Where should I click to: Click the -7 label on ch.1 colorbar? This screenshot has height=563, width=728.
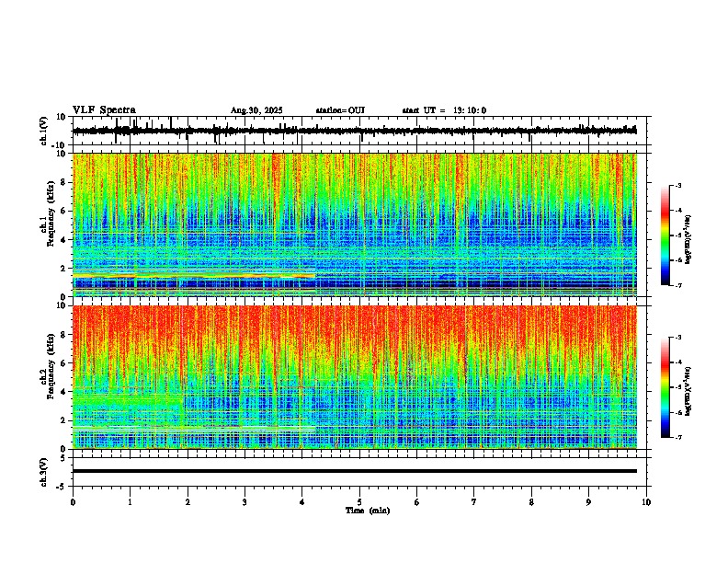[x=678, y=285]
